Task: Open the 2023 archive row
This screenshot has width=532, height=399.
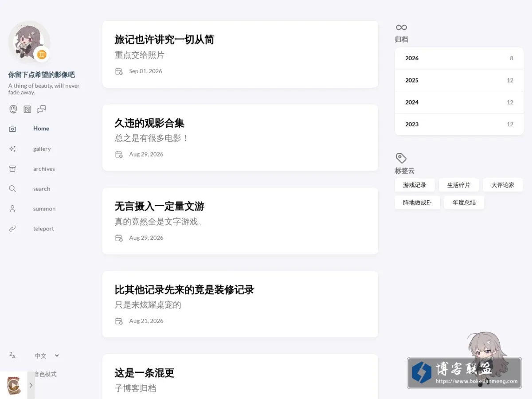Action: pyautogui.click(x=459, y=124)
